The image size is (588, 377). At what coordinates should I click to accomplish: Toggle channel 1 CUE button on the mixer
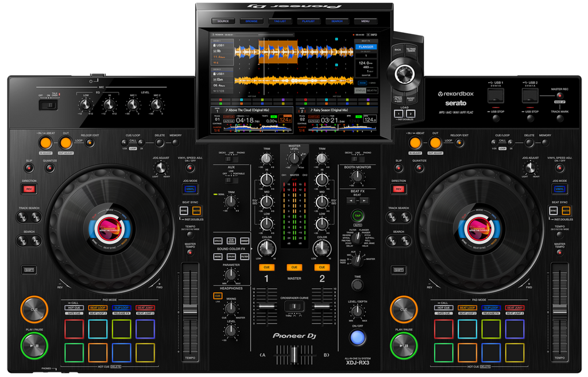(x=266, y=267)
